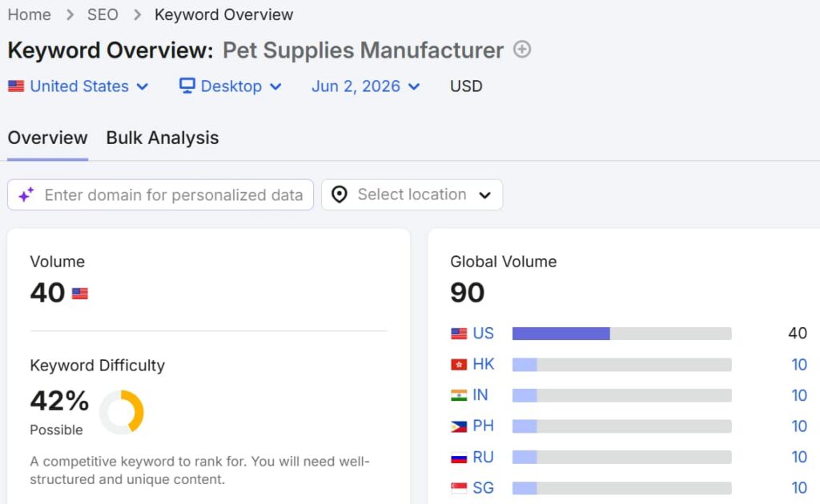Click the PH country link
This screenshot has height=504, width=820.
[483, 426]
